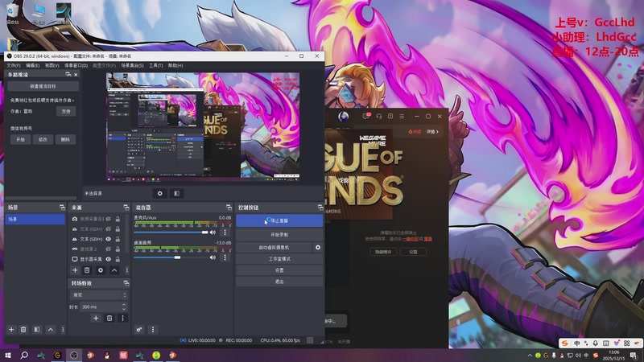Open transition properties three-dot menu
The width and height of the screenshot is (644, 362).
tap(122, 318)
